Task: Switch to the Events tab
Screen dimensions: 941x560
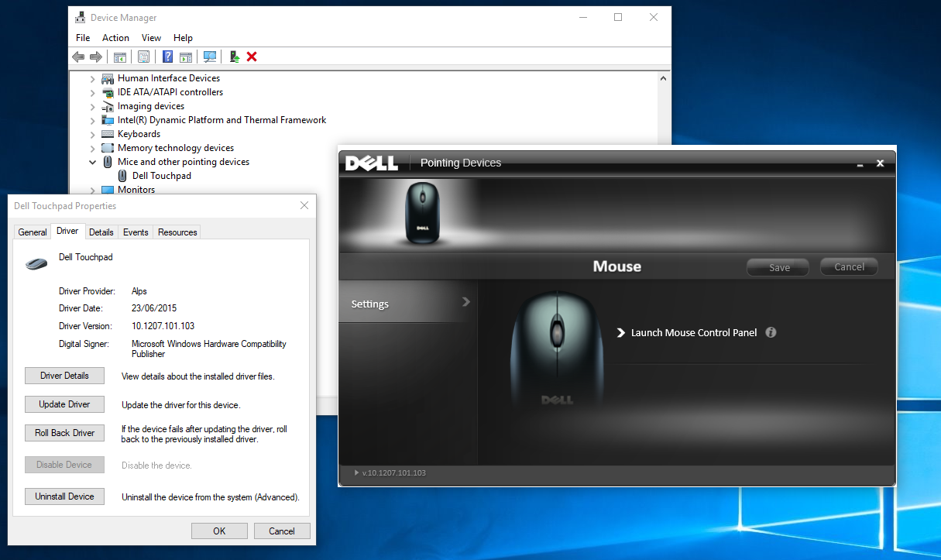Action: coord(136,232)
